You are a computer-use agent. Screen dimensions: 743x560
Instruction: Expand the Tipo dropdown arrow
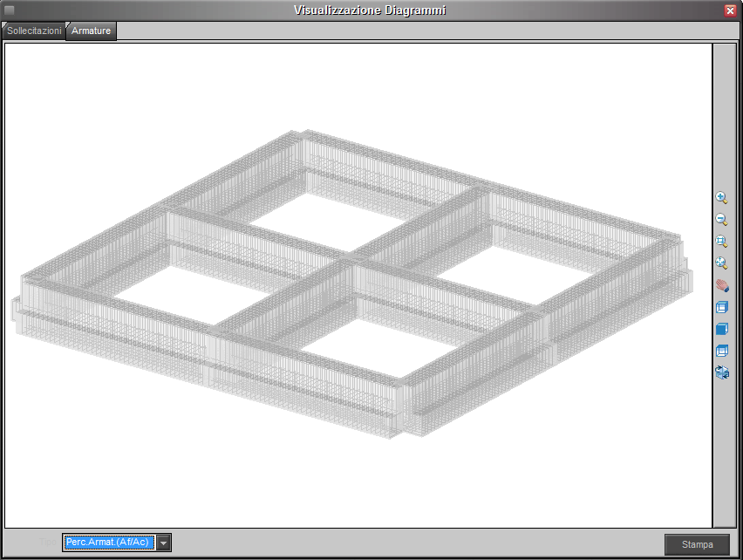[x=163, y=543]
